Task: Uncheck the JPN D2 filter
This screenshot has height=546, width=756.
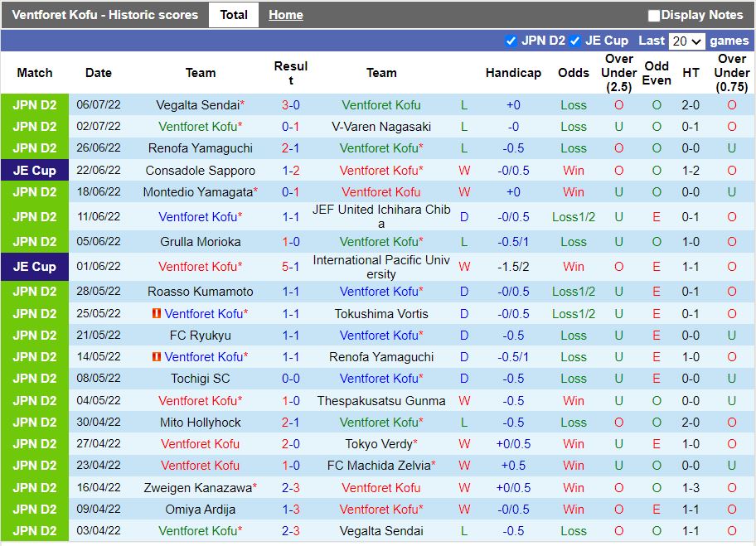Action: coord(512,40)
